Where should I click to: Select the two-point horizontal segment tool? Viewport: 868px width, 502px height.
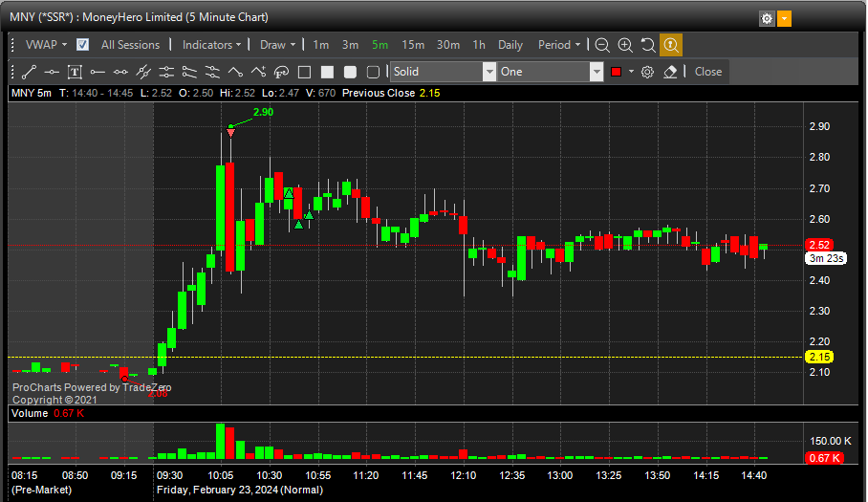120,72
